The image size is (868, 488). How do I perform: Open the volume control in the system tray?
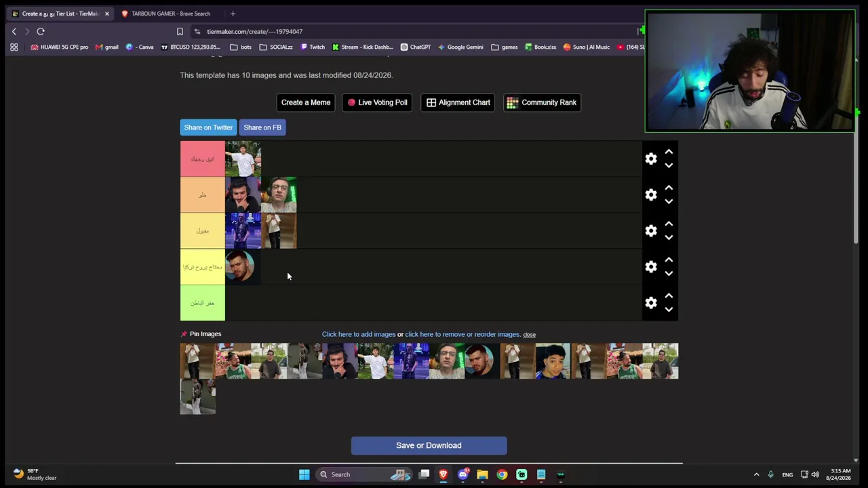815,474
